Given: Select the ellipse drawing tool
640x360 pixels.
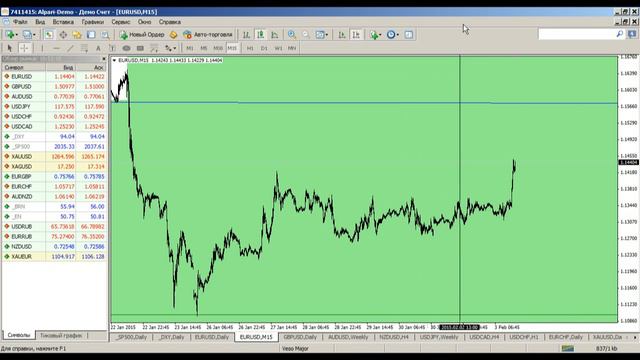Looking at the screenshot, I should (x=126, y=48).
